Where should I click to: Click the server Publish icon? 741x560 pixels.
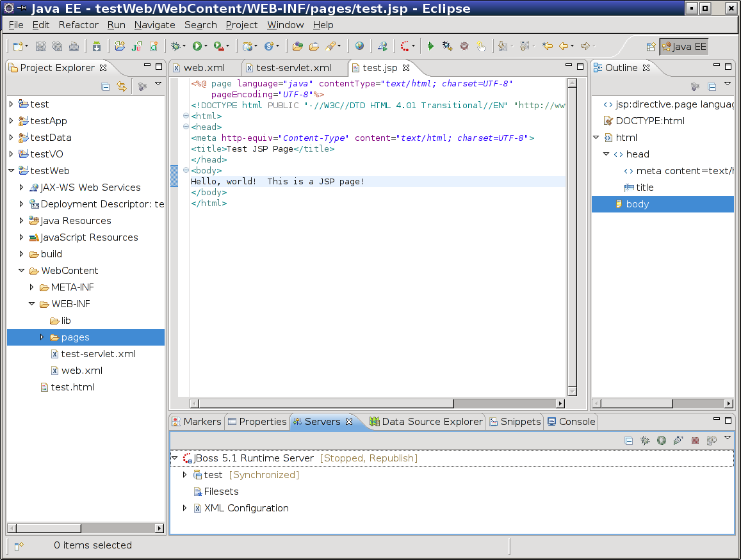pyautogui.click(x=712, y=440)
